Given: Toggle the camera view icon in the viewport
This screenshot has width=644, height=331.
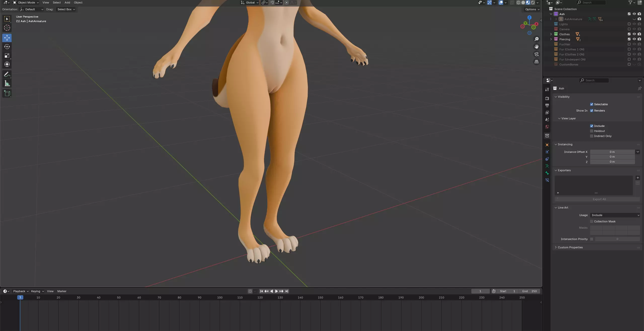Looking at the screenshot, I should click(x=537, y=54).
